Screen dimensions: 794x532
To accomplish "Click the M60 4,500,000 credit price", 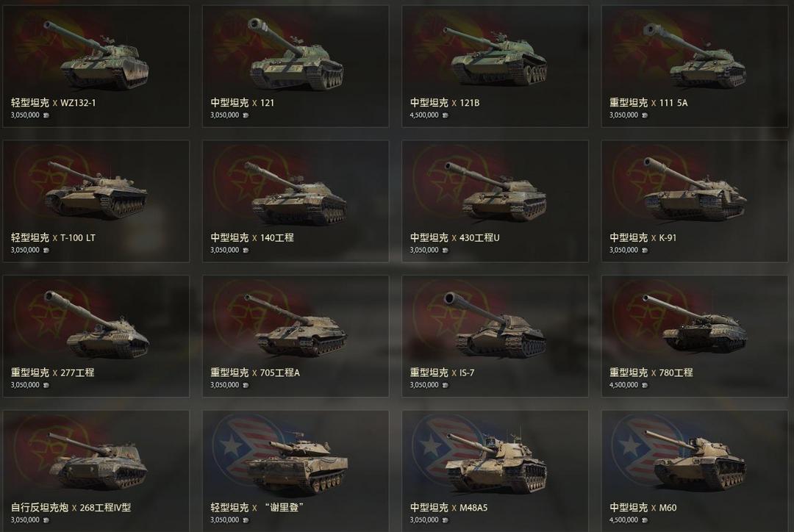I will coord(624,520).
